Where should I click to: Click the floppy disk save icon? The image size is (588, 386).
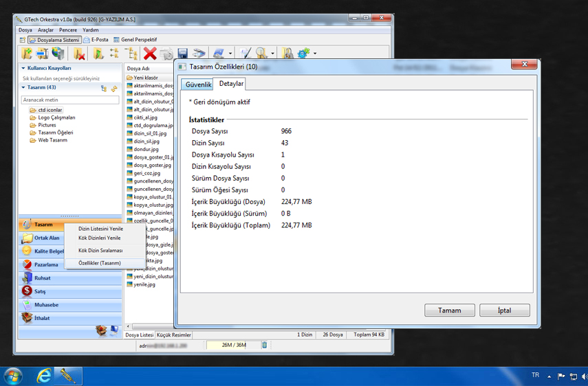[x=182, y=54]
